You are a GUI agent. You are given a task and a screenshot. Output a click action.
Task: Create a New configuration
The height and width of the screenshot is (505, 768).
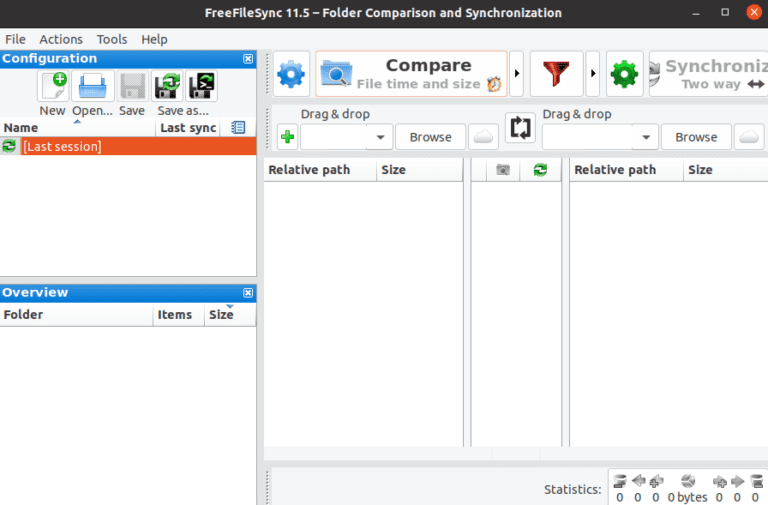pyautogui.click(x=53, y=86)
